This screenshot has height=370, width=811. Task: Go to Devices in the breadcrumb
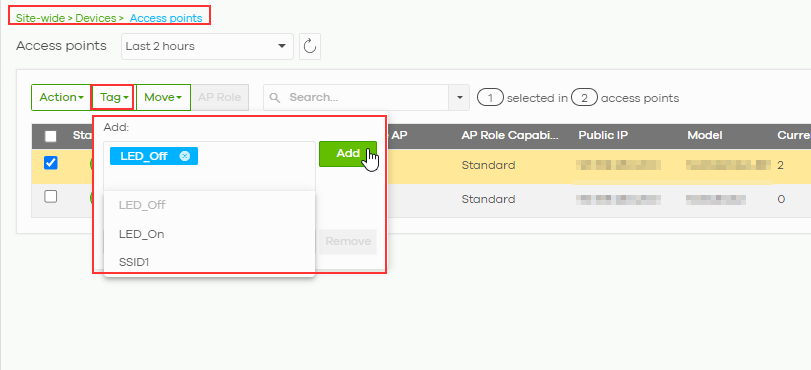(96, 18)
